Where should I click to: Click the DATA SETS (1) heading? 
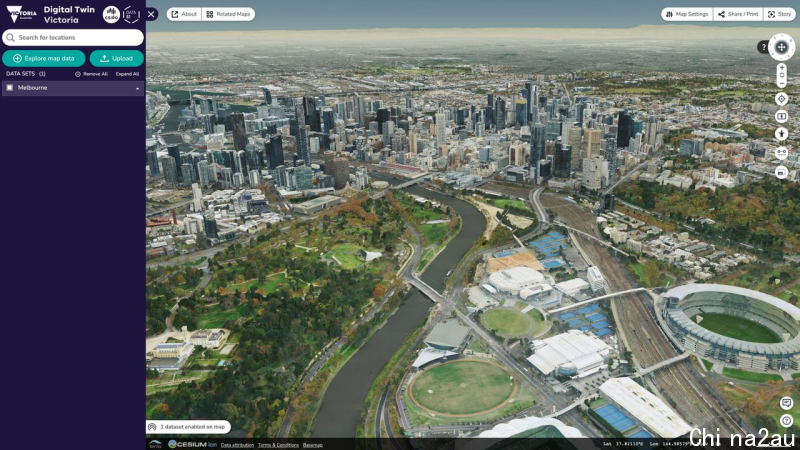point(26,74)
